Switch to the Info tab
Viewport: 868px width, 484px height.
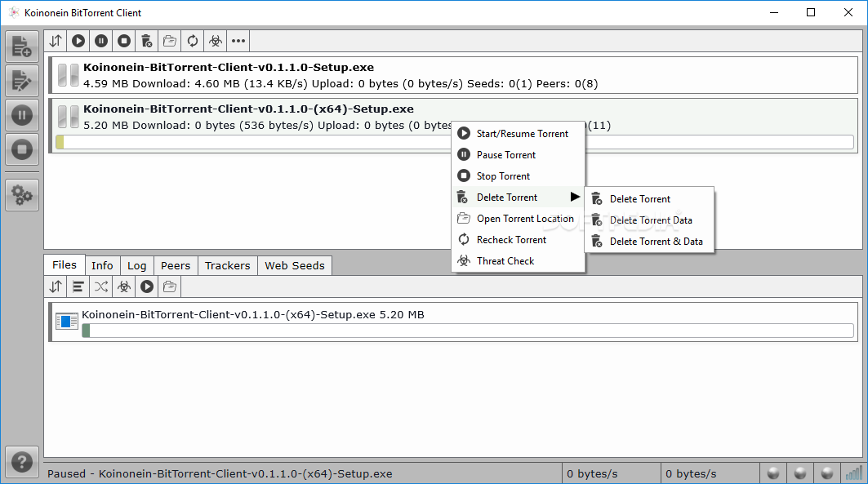[102, 265]
